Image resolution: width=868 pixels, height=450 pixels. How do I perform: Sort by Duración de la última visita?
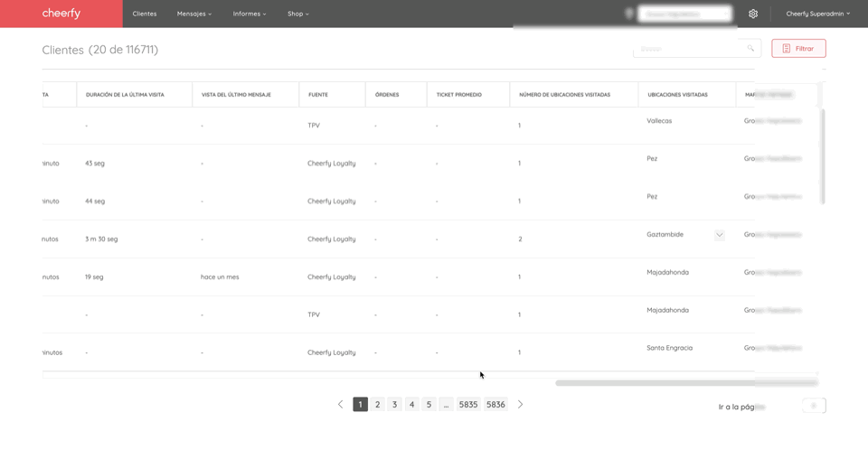pyautogui.click(x=125, y=95)
